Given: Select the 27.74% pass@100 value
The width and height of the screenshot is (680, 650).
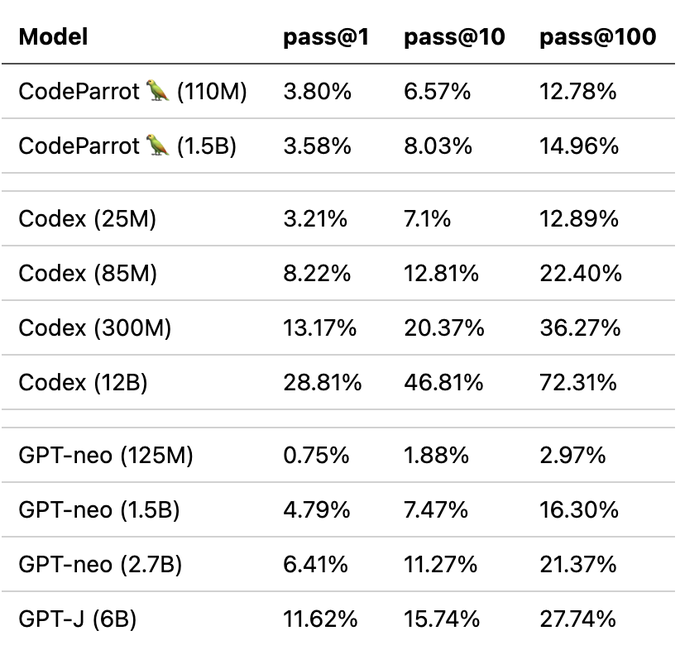Looking at the screenshot, I should coord(580,620).
